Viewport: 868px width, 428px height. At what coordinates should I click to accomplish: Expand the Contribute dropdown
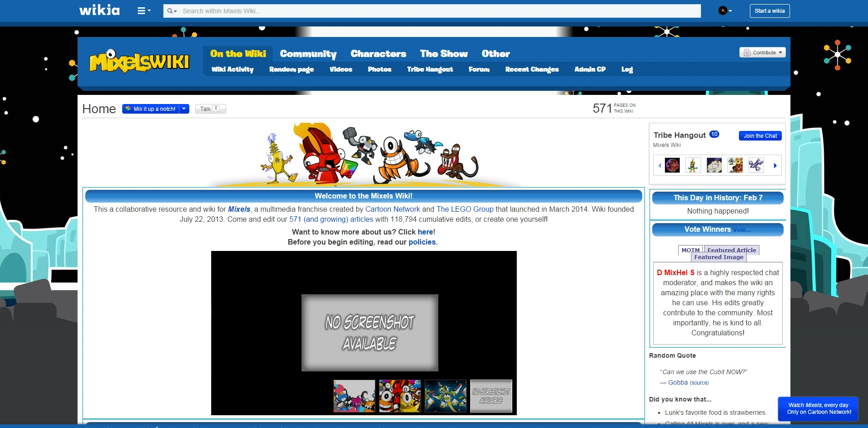pos(763,52)
